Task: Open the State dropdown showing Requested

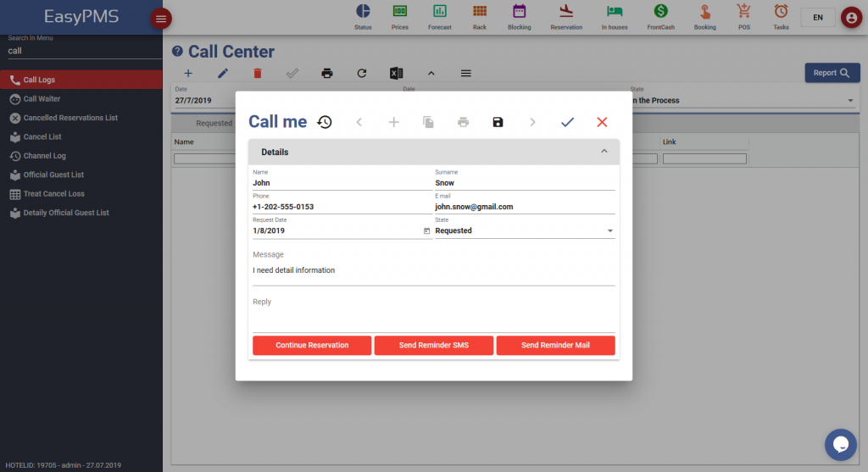Action: point(525,230)
